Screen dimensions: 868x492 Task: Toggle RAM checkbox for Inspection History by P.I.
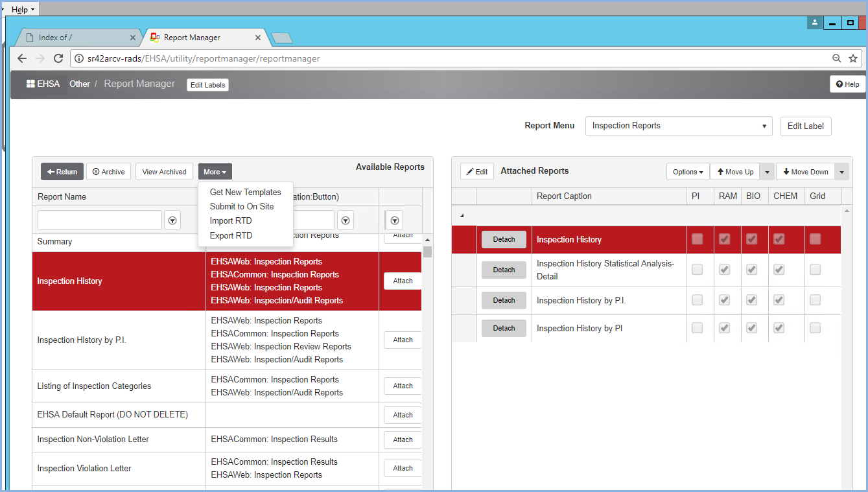(x=724, y=300)
